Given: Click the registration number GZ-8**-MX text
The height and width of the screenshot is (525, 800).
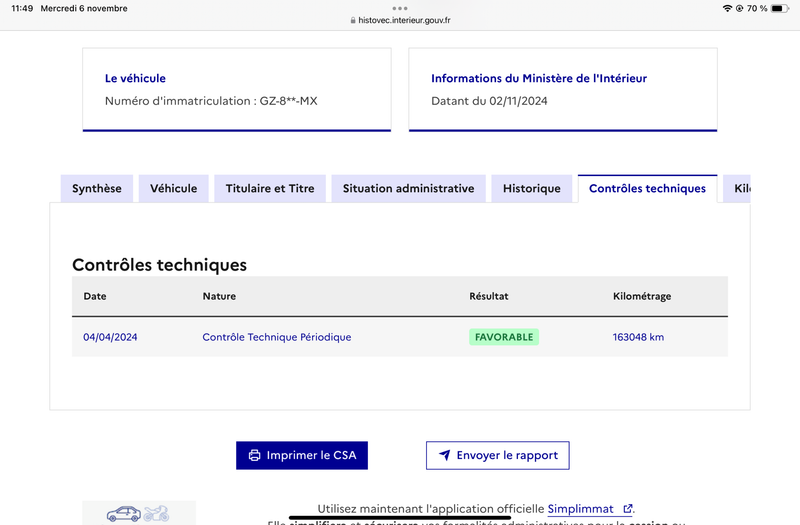Looking at the screenshot, I should pos(288,101).
